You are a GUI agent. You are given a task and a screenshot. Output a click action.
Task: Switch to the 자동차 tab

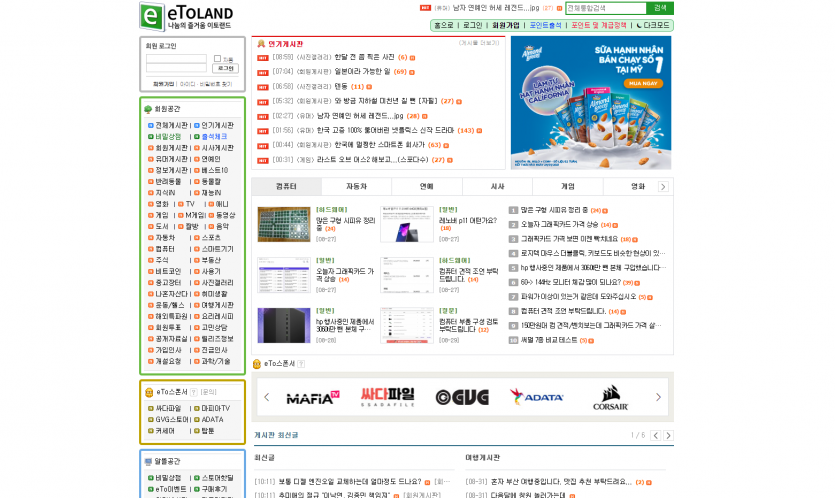click(356, 187)
